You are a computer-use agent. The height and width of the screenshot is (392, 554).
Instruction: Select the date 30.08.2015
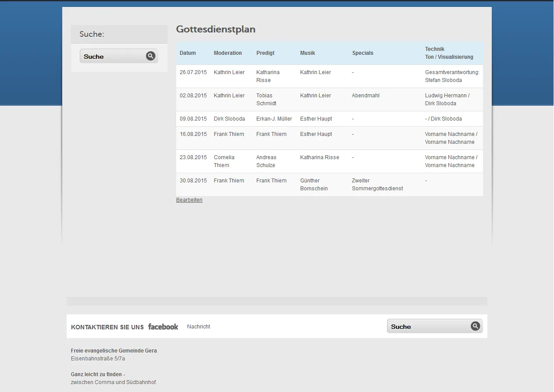pyautogui.click(x=193, y=181)
